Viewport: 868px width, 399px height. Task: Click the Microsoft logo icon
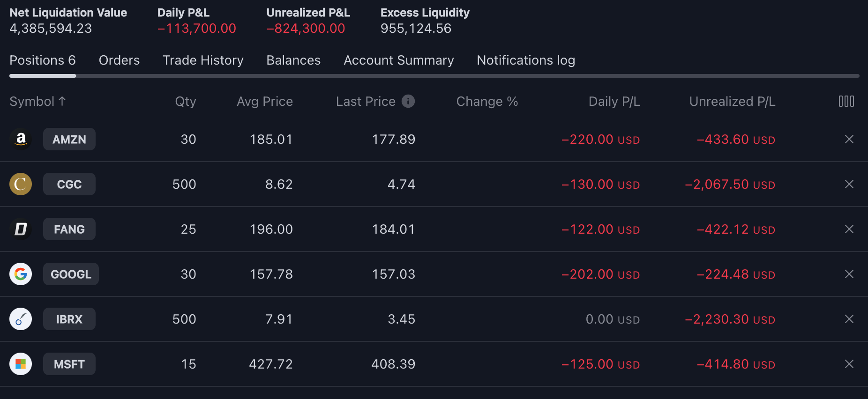pyautogui.click(x=21, y=364)
